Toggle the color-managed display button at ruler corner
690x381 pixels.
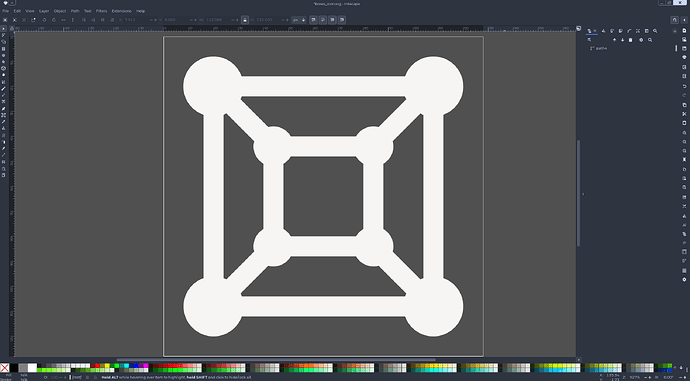pyautogui.click(x=579, y=28)
